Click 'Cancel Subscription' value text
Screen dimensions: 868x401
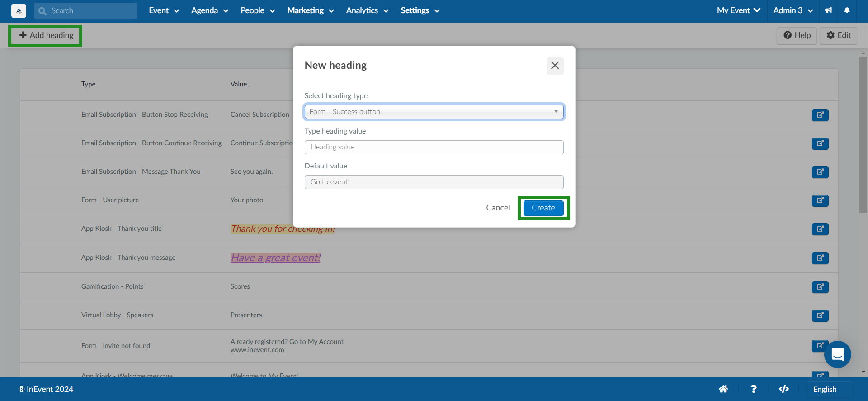click(259, 115)
